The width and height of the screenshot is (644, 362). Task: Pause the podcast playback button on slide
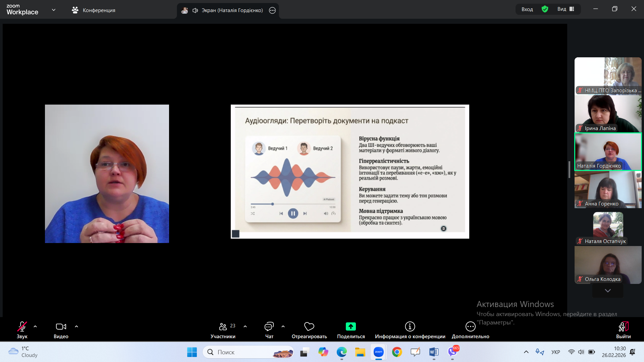point(293,214)
